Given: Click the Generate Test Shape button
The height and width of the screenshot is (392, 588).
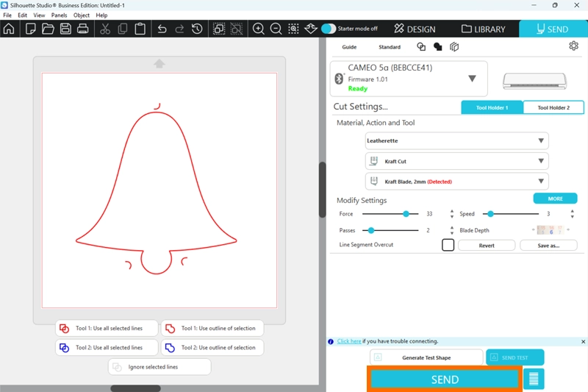Looking at the screenshot, I should [426, 357].
